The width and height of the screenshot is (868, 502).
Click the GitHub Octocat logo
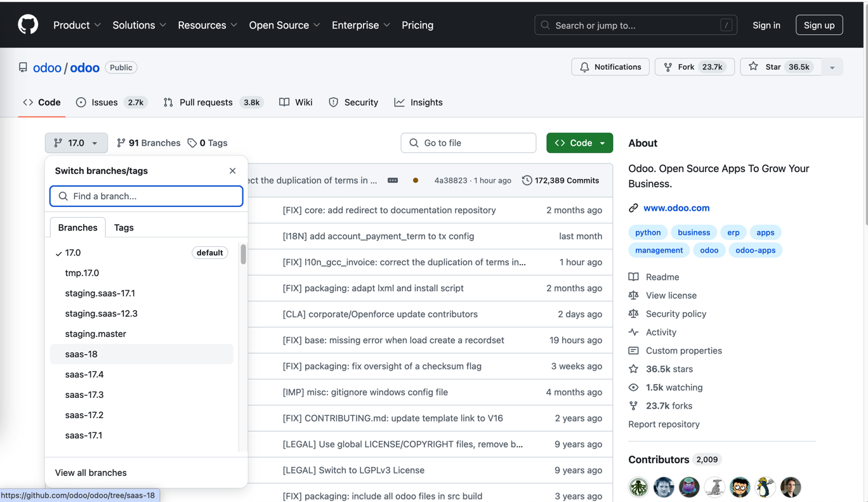(x=28, y=25)
